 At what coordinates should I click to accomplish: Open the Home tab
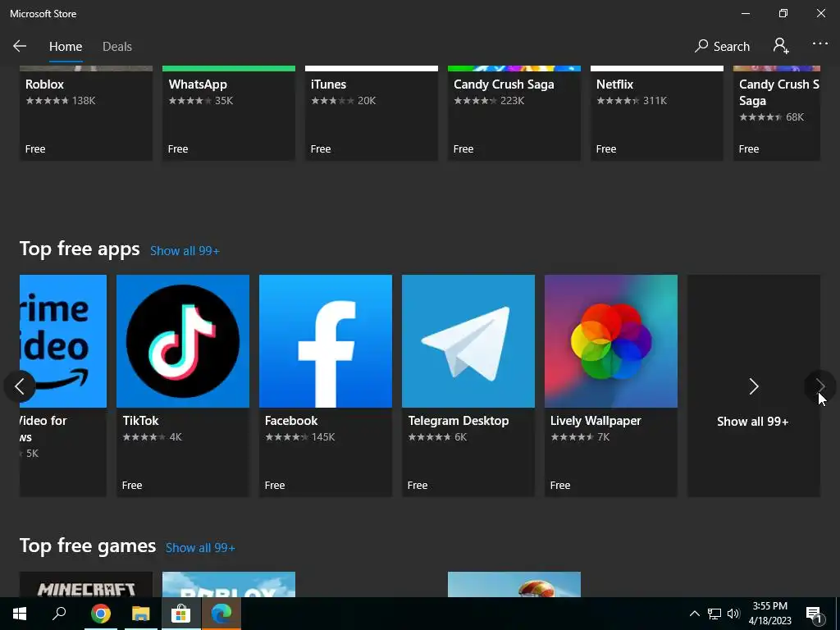pos(66,47)
